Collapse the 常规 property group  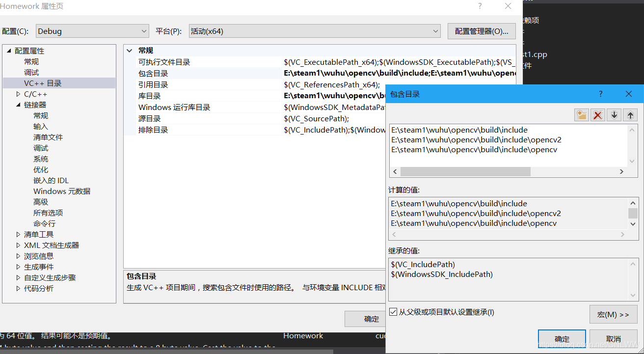pyautogui.click(x=130, y=51)
